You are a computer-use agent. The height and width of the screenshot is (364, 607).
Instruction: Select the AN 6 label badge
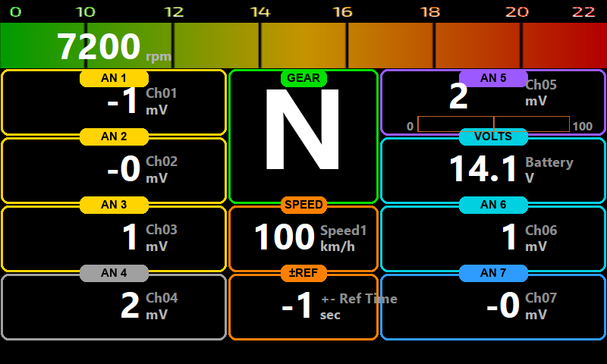493,205
